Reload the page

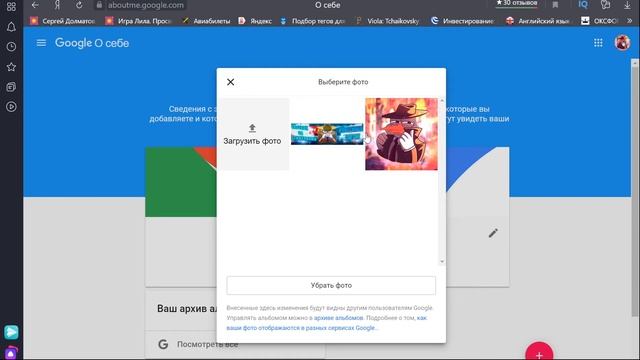point(79,5)
